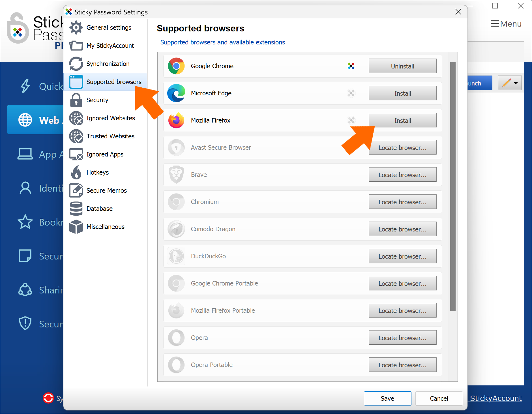Open Security padlock icon
Image resolution: width=532 pixels, height=414 pixels.
click(x=76, y=100)
